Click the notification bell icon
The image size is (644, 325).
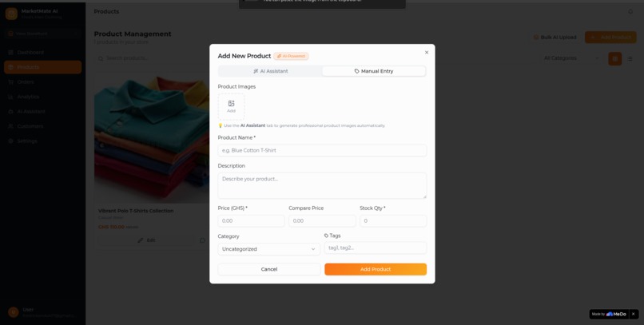[630, 11]
